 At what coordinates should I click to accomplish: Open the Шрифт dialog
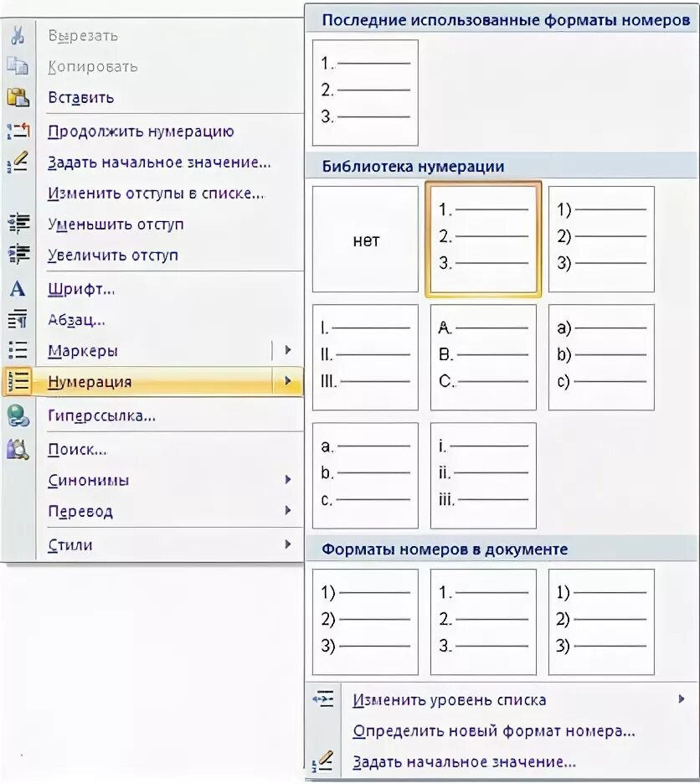point(81,289)
